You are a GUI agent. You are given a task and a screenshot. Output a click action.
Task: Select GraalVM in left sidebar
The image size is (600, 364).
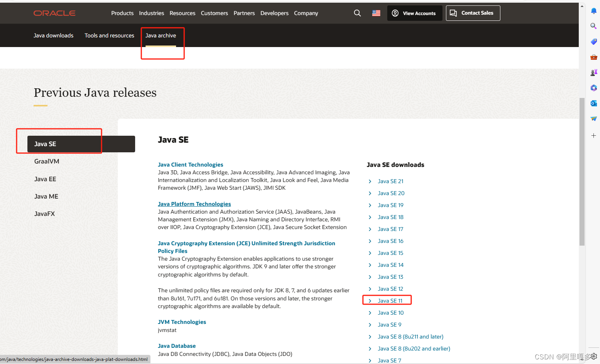[x=47, y=161]
